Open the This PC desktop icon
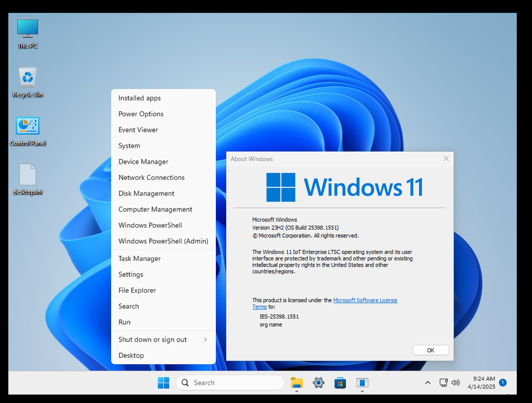 (x=28, y=34)
